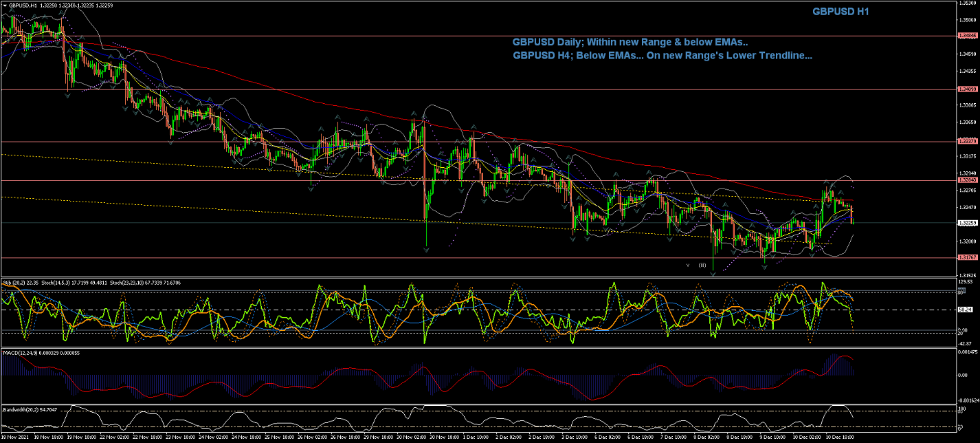Click the MACD(12,24,9) indicator label

point(19,352)
